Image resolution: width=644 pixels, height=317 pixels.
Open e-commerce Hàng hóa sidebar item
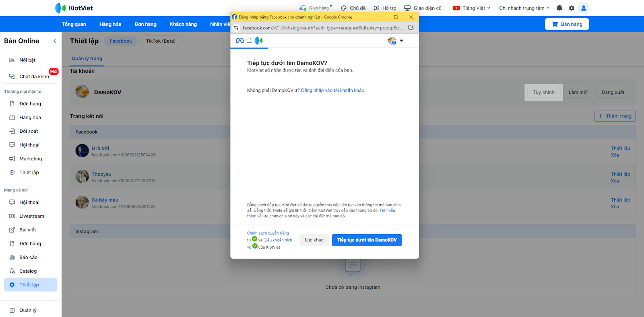(31, 117)
